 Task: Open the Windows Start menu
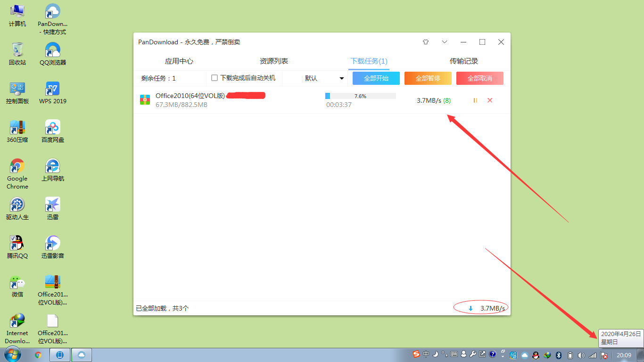coord(13,354)
